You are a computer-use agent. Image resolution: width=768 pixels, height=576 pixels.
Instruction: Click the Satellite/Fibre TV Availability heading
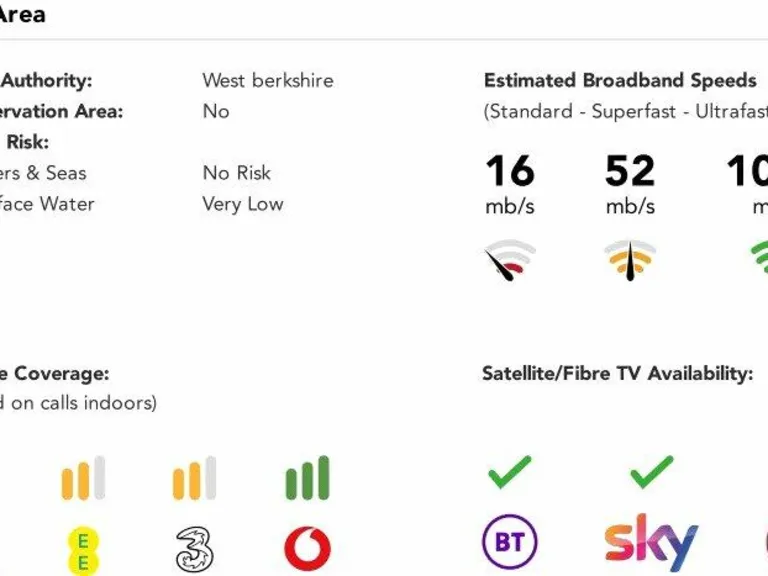[x=617, y=374]
